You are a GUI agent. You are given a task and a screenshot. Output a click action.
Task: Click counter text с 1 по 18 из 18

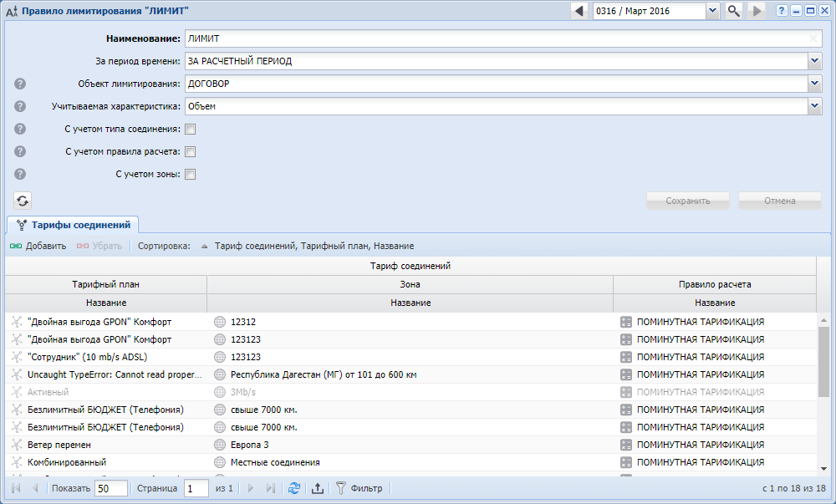pos(794,488)
